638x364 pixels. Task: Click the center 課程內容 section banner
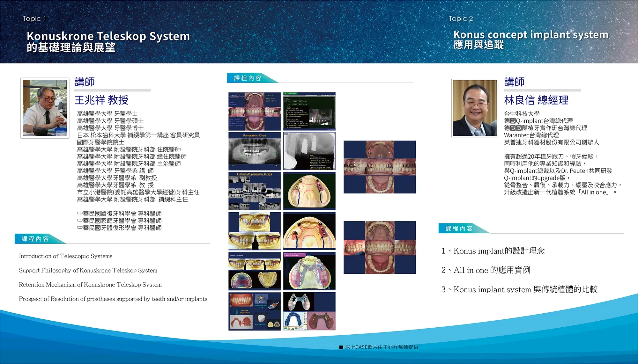[x=248, y=78]
